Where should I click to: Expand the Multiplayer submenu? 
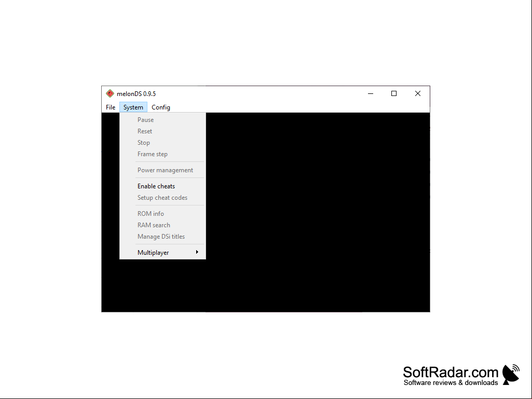[162, 253]
